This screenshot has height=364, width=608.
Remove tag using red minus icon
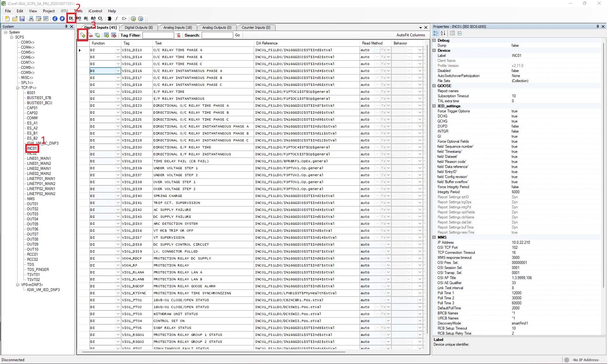click(x=90, y=35)
